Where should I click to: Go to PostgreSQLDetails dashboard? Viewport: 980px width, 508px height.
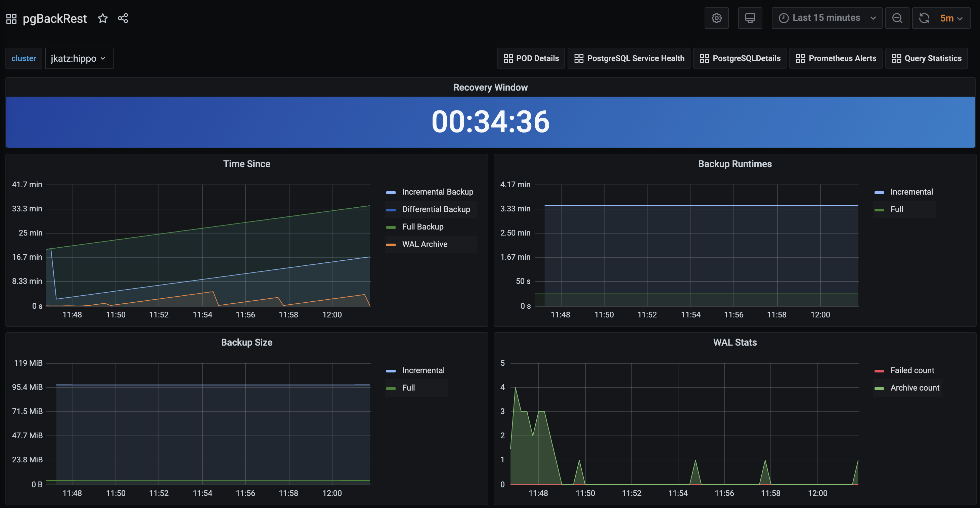740,58
